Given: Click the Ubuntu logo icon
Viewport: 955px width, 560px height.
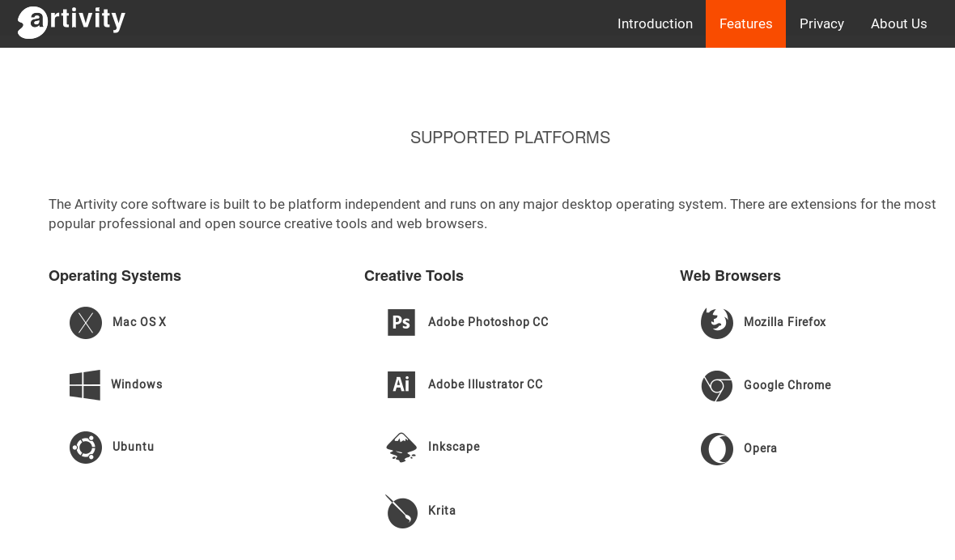Looking at the screenshot, I should pos(86,448).
